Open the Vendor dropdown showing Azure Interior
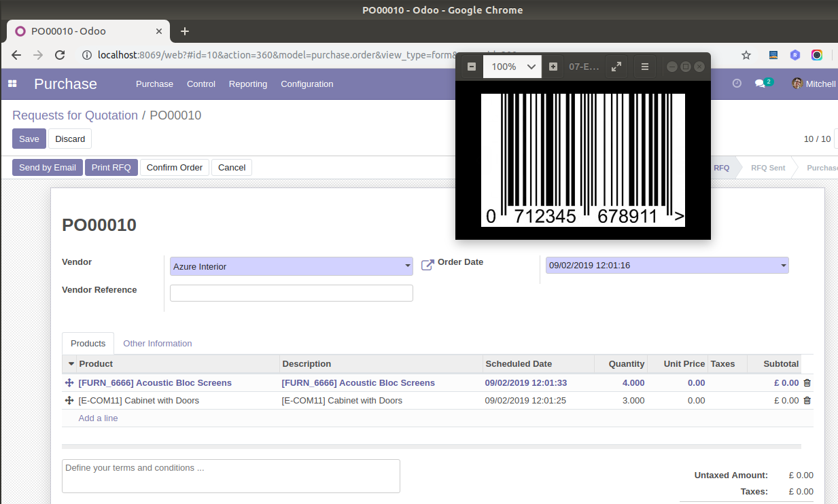This screenshot has width=838, height=504. tap(292, 266)
